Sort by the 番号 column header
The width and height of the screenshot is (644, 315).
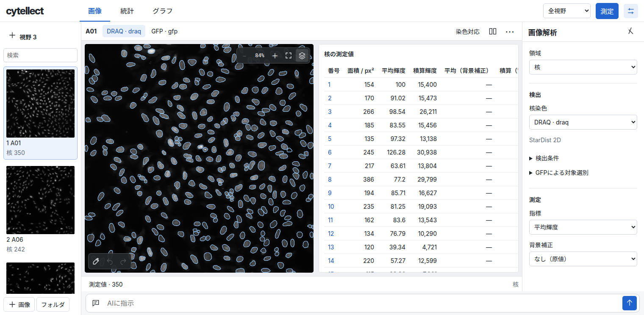[333, 71]
